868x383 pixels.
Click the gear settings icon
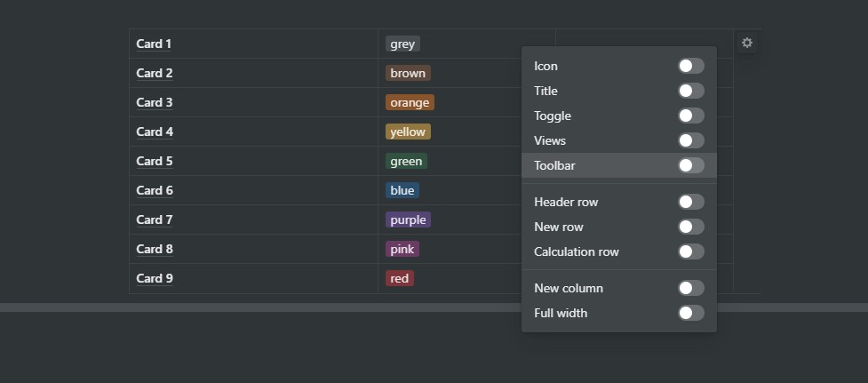[x=747, y=43]
